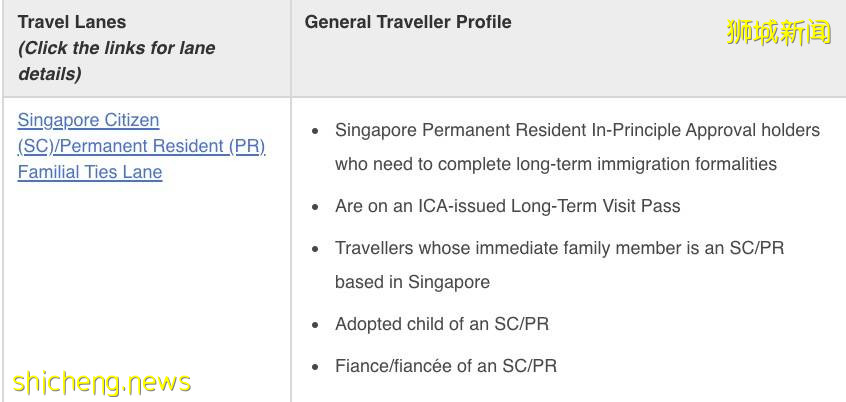
Task: Click the bullet beside Fiance/fiancée
Action: pos(316,367)
